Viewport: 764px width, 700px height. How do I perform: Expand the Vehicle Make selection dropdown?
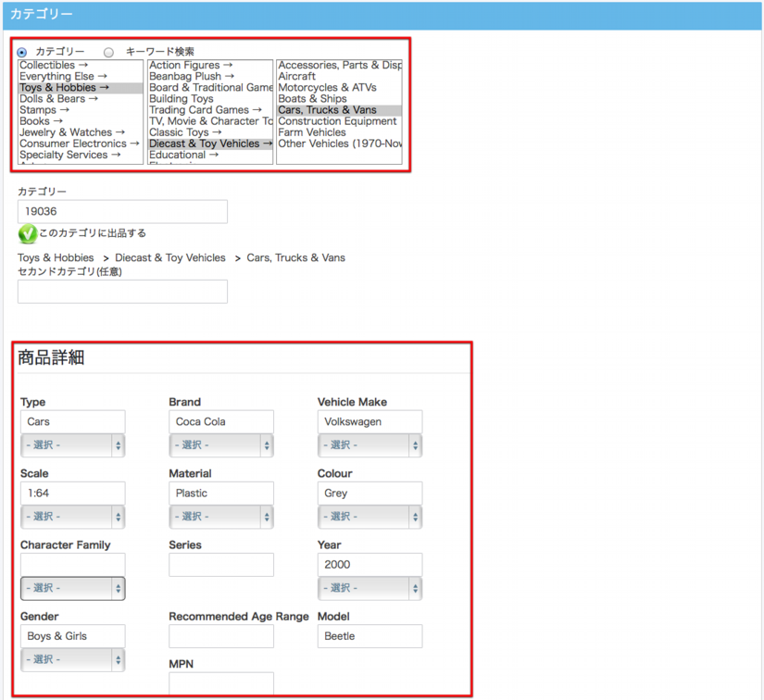369,445
